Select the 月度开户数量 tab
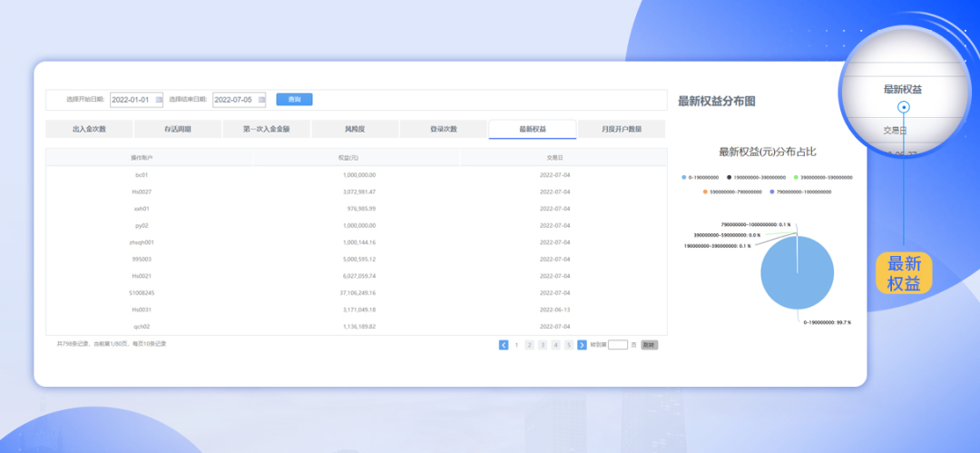 point(622,130)
